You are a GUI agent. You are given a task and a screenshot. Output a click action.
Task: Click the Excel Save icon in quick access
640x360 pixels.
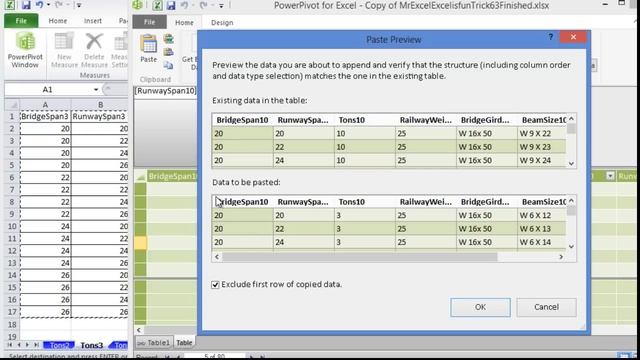[x=26, y=5]
